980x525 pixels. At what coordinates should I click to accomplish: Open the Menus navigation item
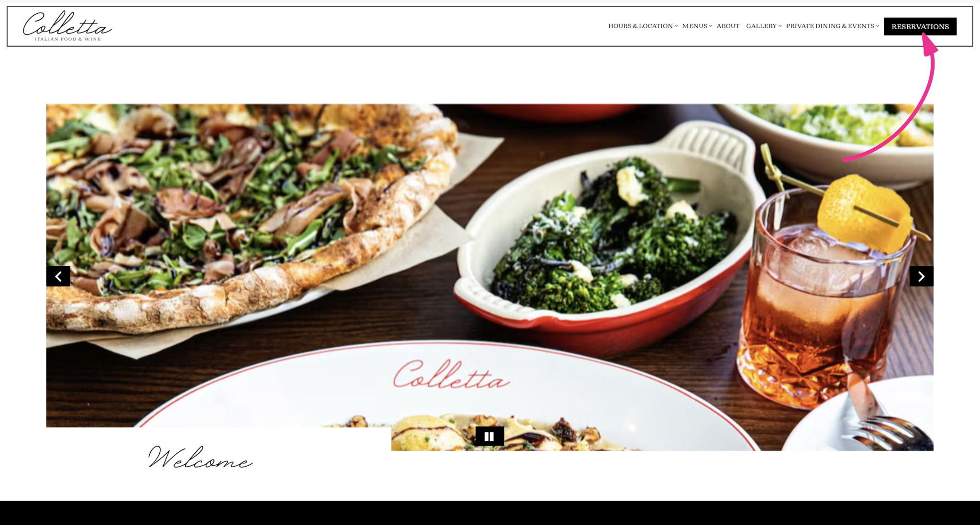coord(694,26)
